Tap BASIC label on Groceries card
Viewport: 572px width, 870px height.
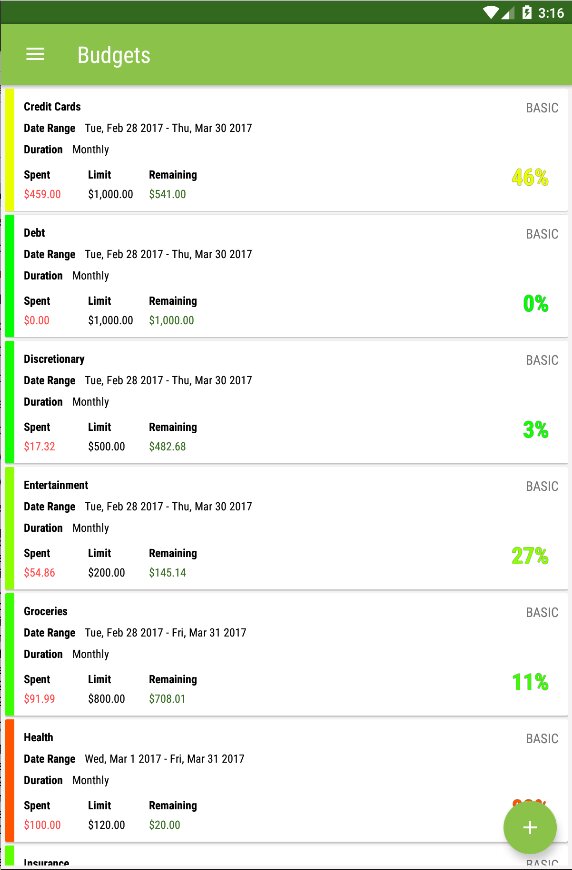[x=542, y=612]
